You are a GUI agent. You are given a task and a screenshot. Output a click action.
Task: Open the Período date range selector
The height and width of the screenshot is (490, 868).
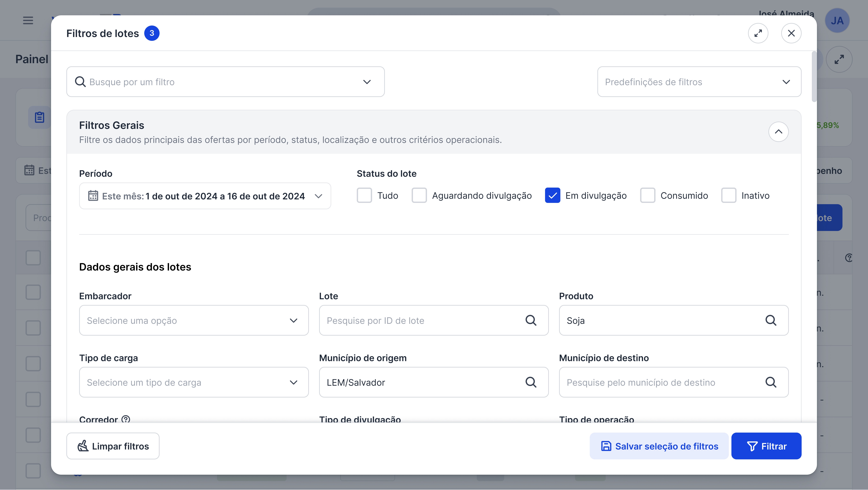pyautogui.click(x=205, y=196)
